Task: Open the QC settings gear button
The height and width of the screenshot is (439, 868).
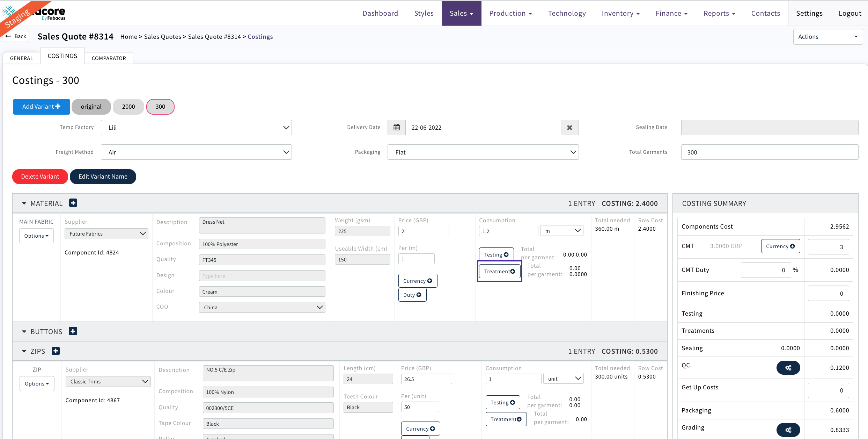Action: click(788, 368)
